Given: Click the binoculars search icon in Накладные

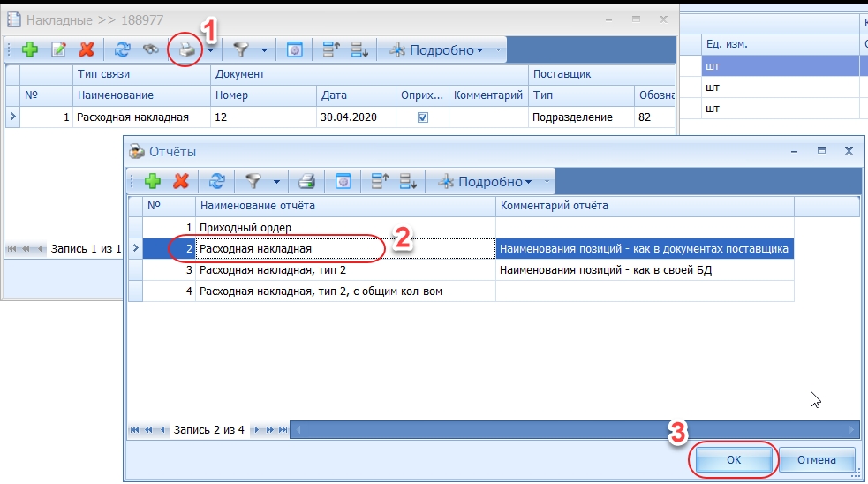Looking at the screenshot, I should [152, 50].
